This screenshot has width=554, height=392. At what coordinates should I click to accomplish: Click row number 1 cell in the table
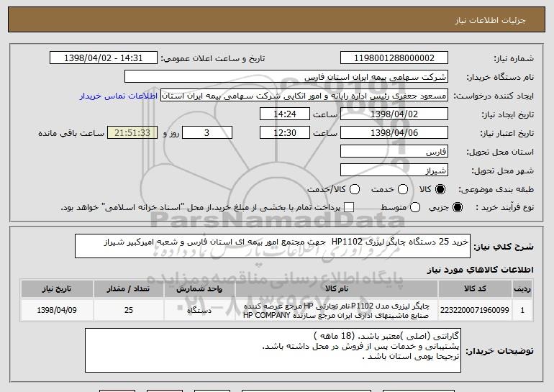522,310
